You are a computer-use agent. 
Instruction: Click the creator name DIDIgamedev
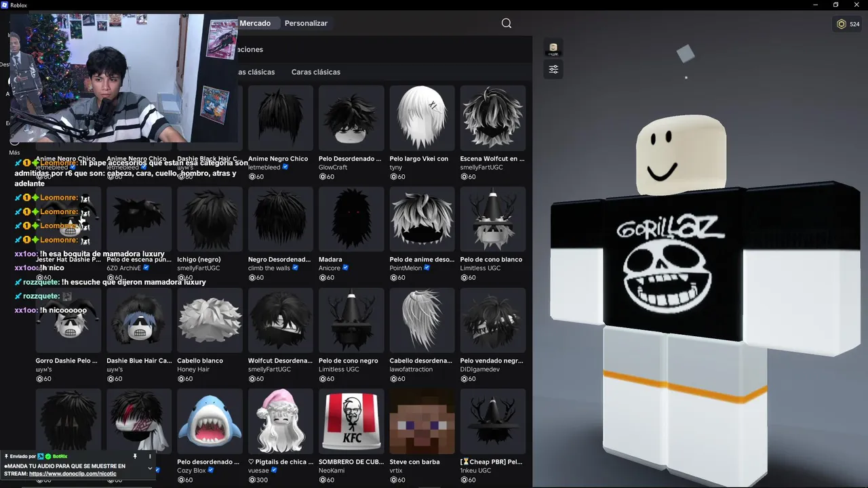pos(480,369)
